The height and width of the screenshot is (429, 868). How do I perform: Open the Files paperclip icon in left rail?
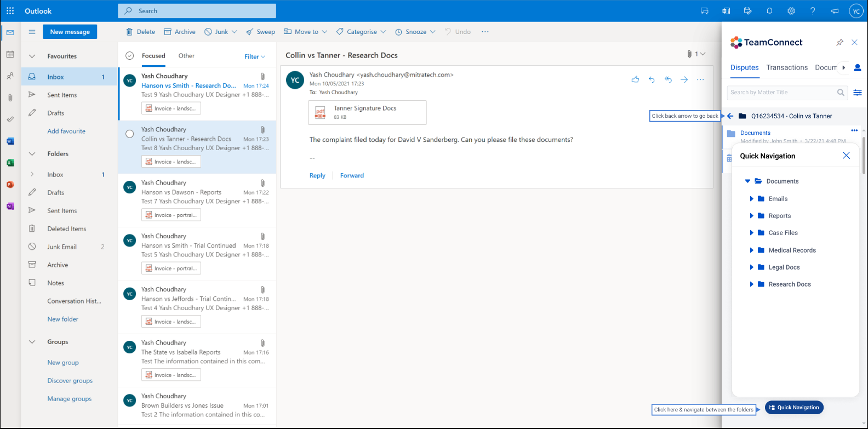[x=10, y=98]
